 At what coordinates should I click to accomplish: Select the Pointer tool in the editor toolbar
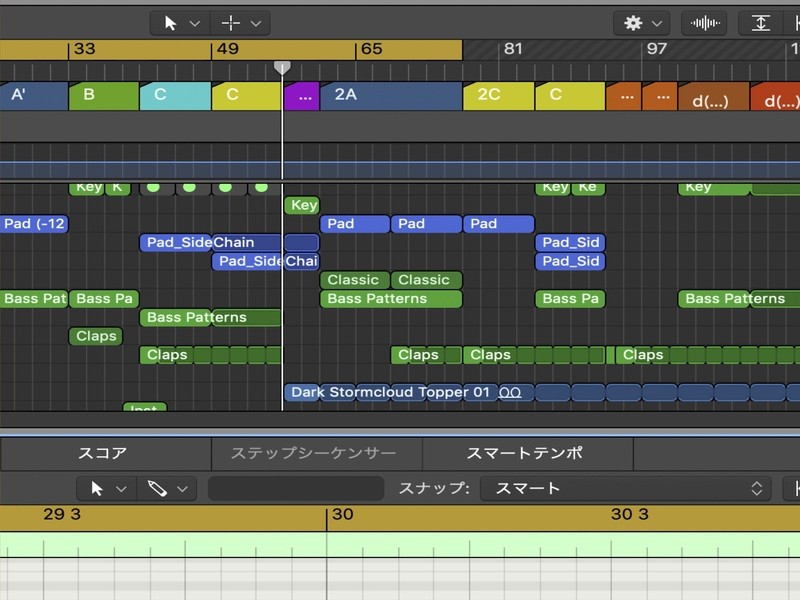coord(97,488)
